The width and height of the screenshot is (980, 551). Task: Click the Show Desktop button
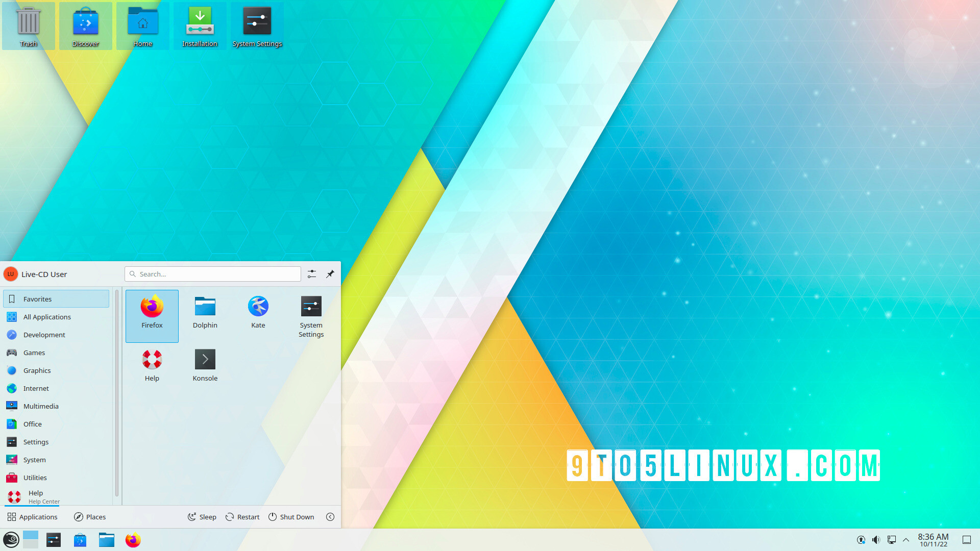pyautogui.click(x=967, y=540)
